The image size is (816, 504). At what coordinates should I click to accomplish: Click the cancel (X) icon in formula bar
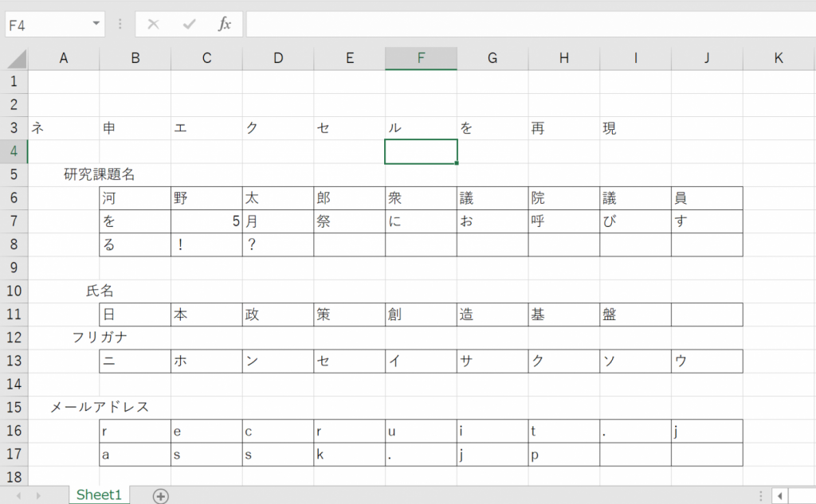coord(153,25)
